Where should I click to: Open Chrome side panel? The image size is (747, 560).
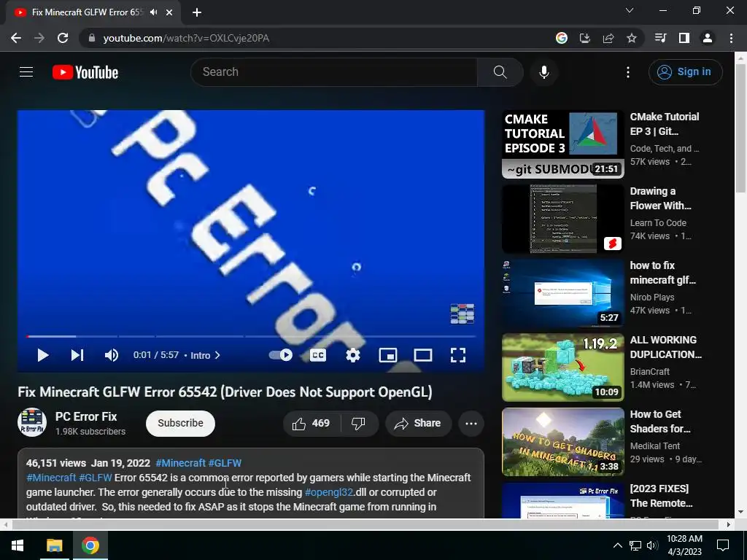coord(684,38)
